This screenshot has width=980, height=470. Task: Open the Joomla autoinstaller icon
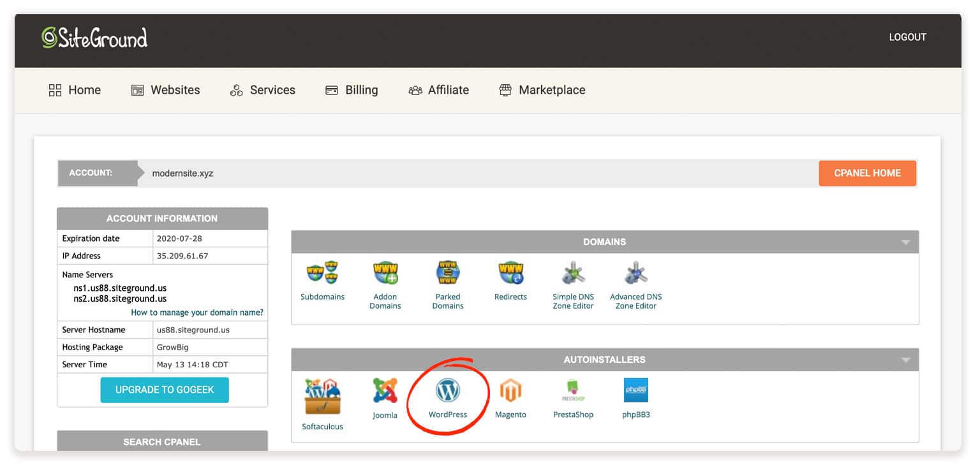385,390
